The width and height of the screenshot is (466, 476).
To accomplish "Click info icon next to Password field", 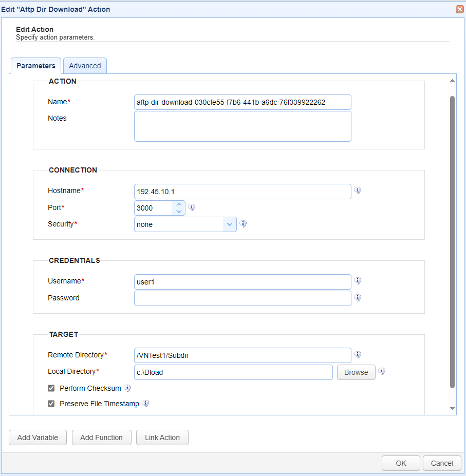I will [x=358, y=298].
